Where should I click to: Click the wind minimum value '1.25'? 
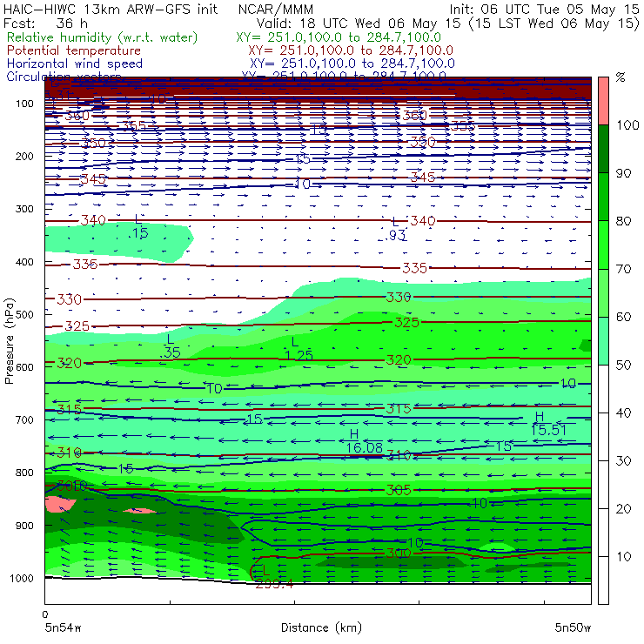tap(299, 355)
